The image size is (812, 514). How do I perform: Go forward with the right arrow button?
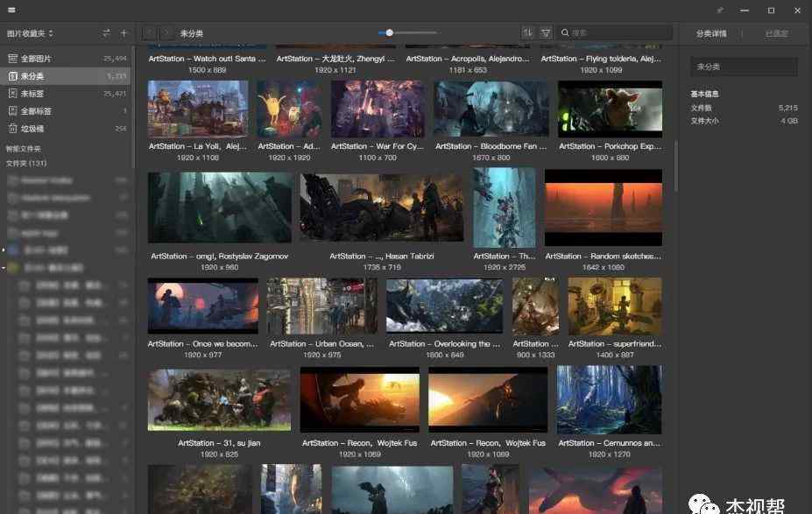click(166, 33)
